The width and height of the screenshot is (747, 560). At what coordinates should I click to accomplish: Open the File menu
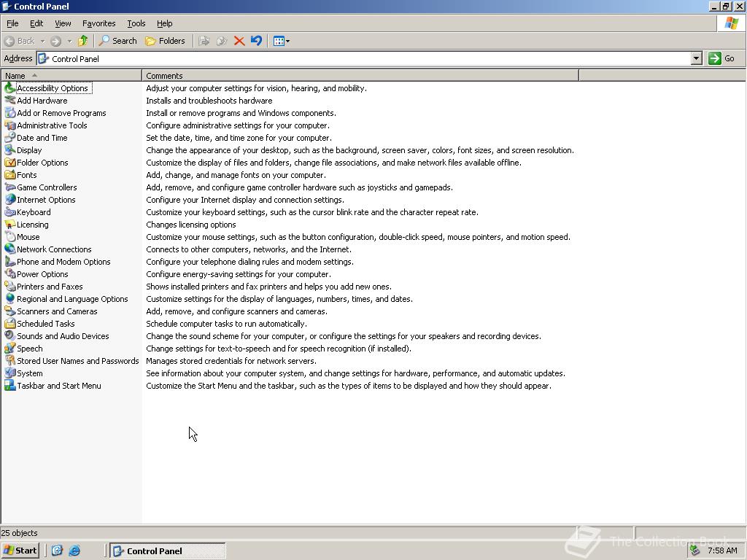[12, 23]
